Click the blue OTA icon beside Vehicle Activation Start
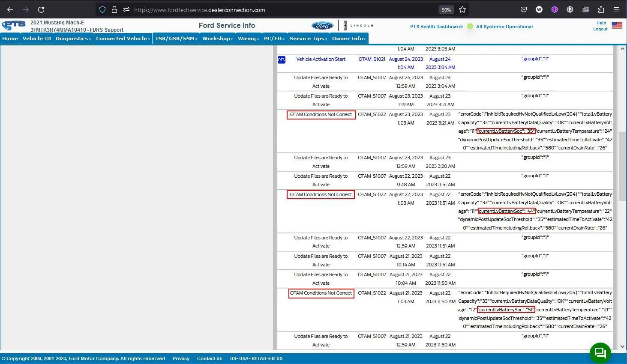This screenshot has width=627, height=364. [x=282, y=60]
